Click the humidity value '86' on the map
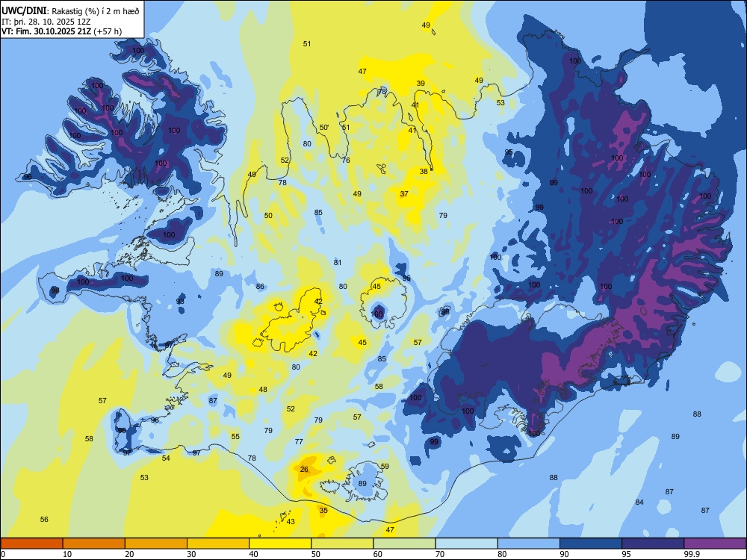 (260, 286)
